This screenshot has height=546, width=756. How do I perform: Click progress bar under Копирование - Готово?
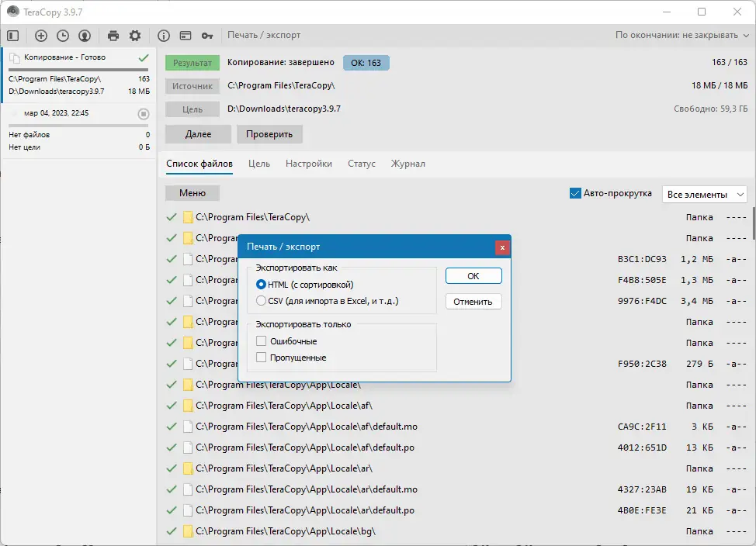tap(78, 69)
